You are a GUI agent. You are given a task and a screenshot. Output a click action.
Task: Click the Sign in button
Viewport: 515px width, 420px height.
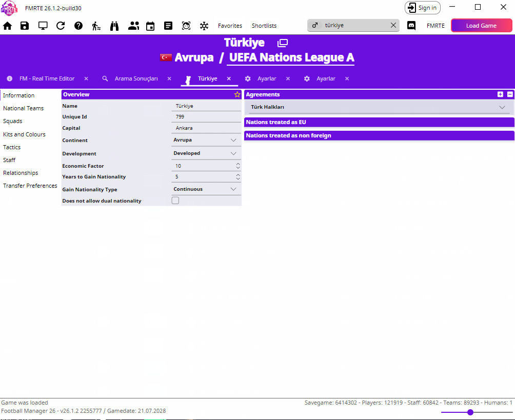tap(422, 8)
